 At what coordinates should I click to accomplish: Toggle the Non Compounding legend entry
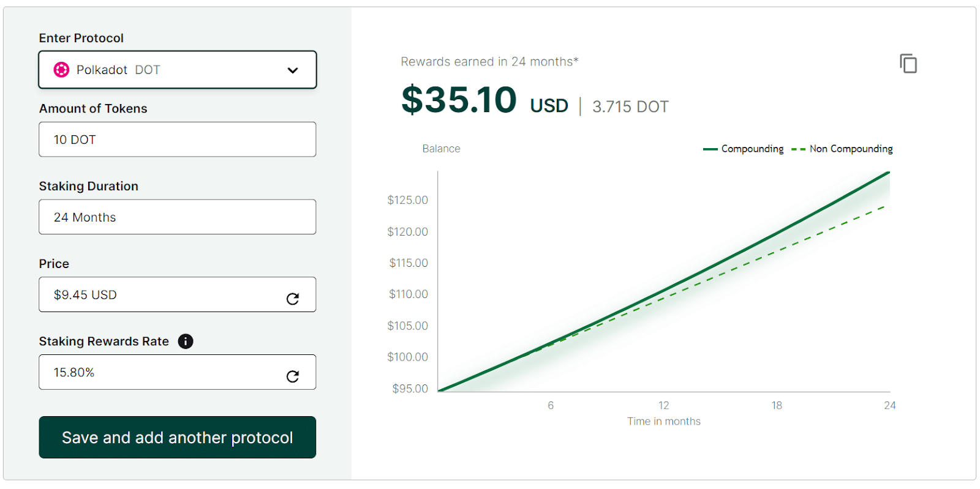click(x=842, y=149)
